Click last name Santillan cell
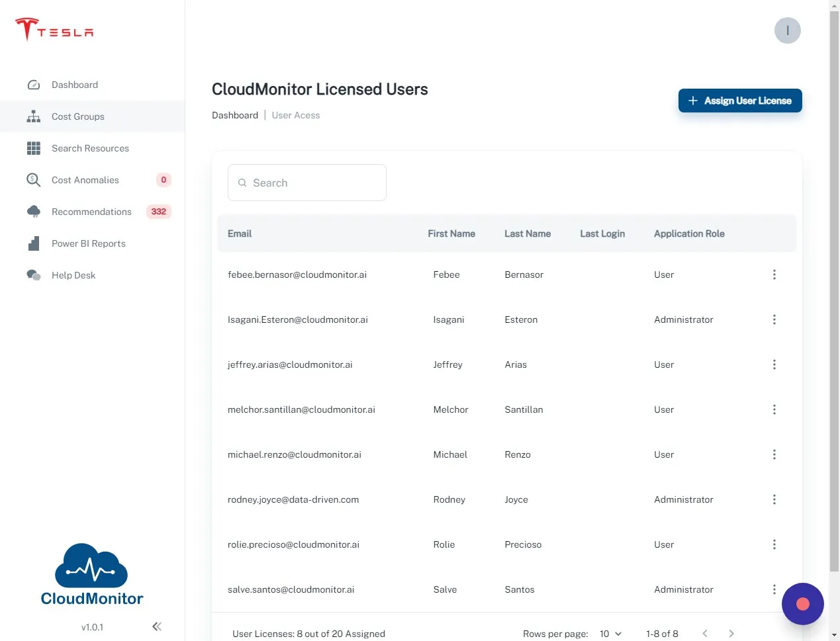Screen dimensions: 840x641 524,409
